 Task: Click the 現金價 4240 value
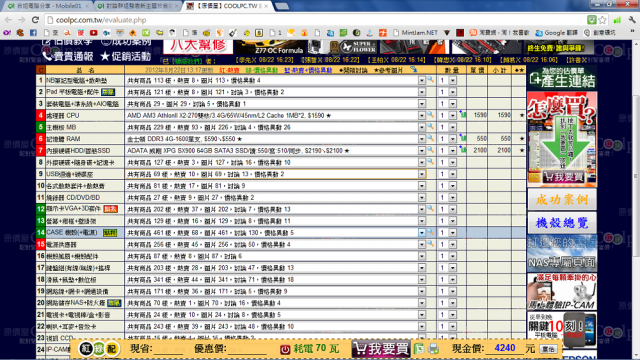coord(504,348)
